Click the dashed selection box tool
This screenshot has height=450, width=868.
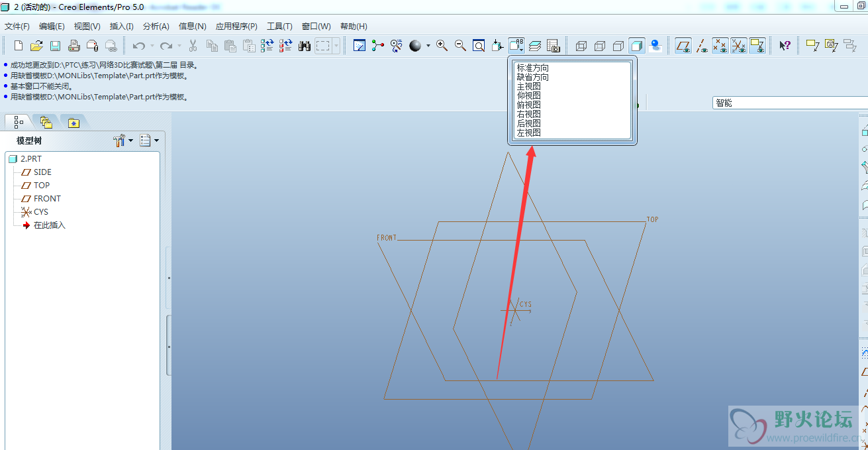[323, 46]
